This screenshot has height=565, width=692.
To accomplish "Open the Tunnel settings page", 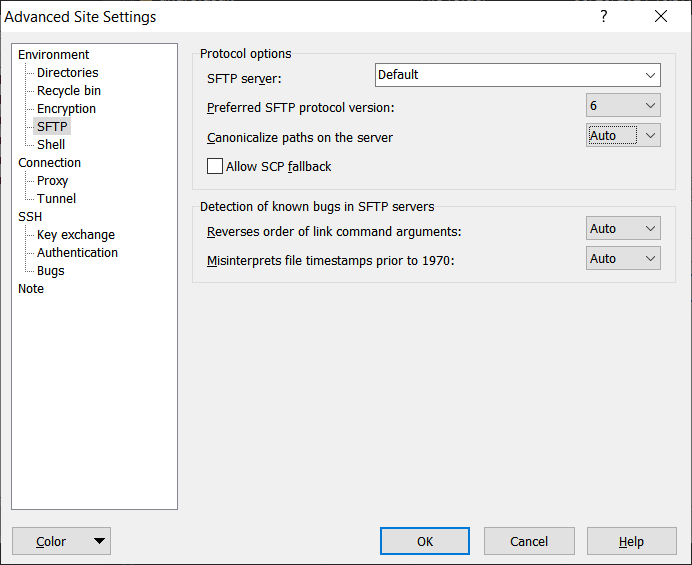I will 56,199.
